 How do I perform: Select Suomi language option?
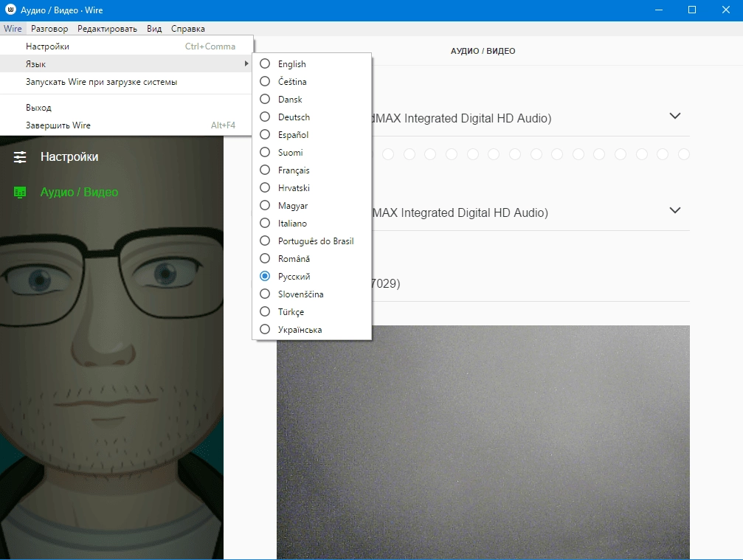pyautogui.click(x=312, y=152)
